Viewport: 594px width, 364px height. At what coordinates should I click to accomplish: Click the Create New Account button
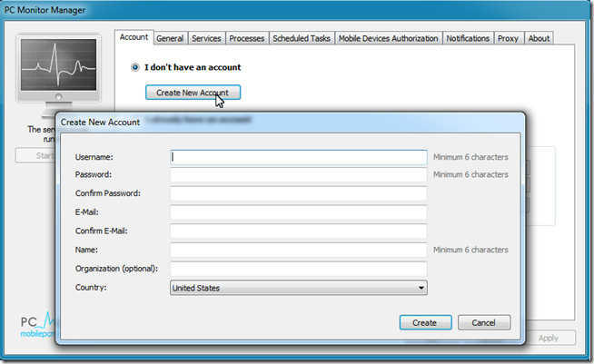pyautogui.click(x=193, y=93)
